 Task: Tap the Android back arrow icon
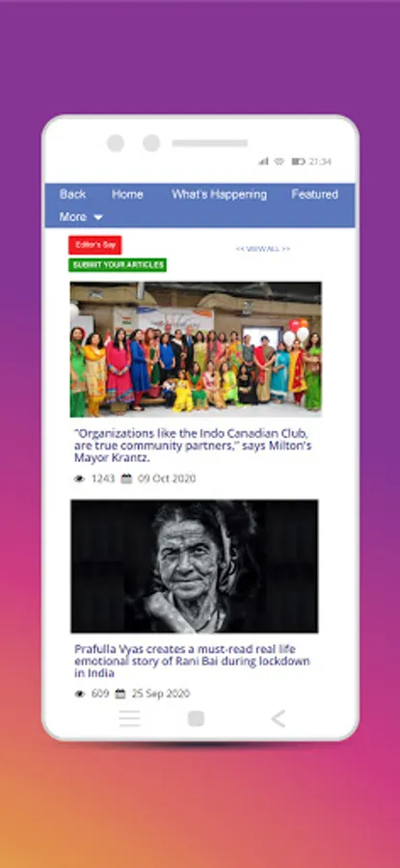[x=279, y=719]
